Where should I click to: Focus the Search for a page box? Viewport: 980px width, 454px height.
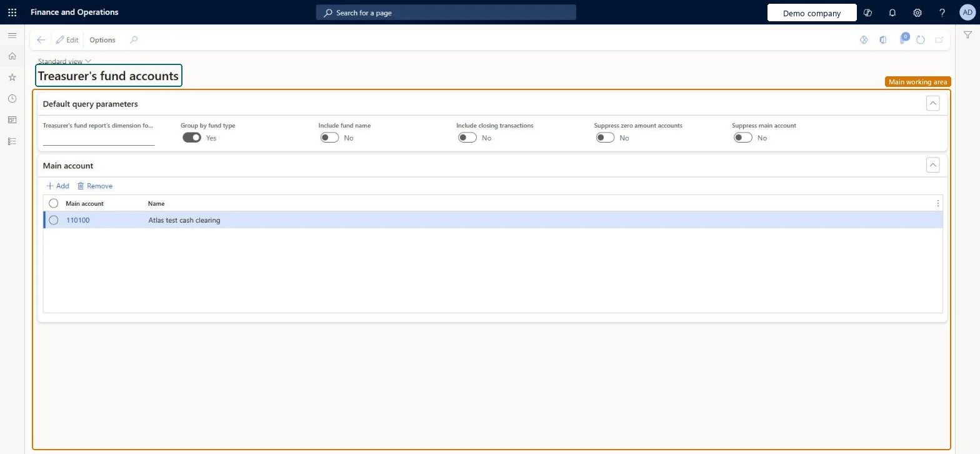click(x=446, y=13)
